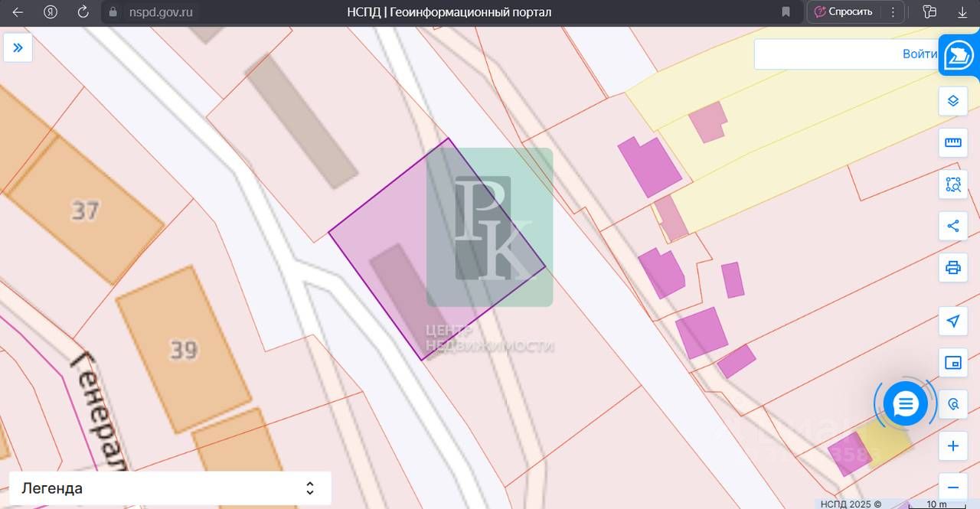
Task: Click the map search refresh icon
Action: click(x=954, y=404)
